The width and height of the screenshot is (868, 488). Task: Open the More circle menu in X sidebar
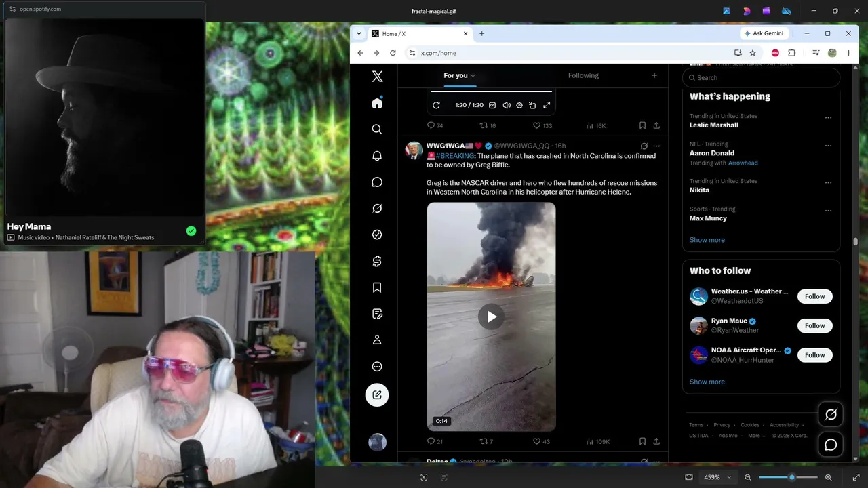377,367
